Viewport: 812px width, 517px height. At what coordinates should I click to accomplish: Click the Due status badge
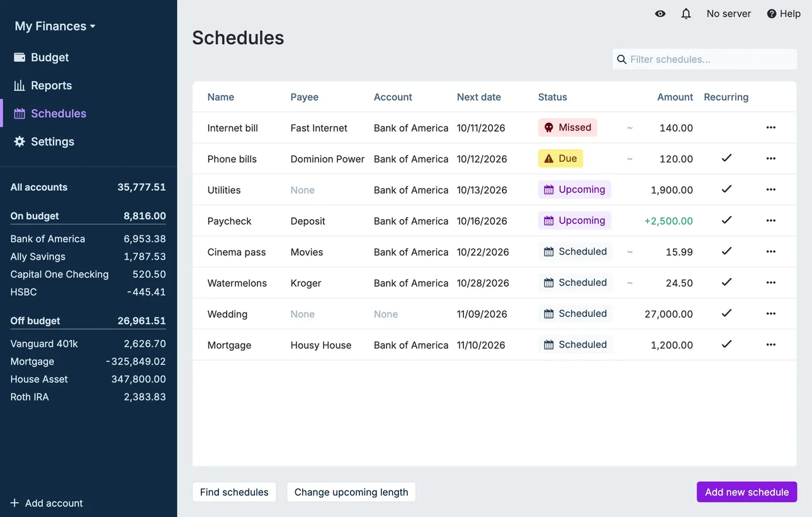click(560, 159)
